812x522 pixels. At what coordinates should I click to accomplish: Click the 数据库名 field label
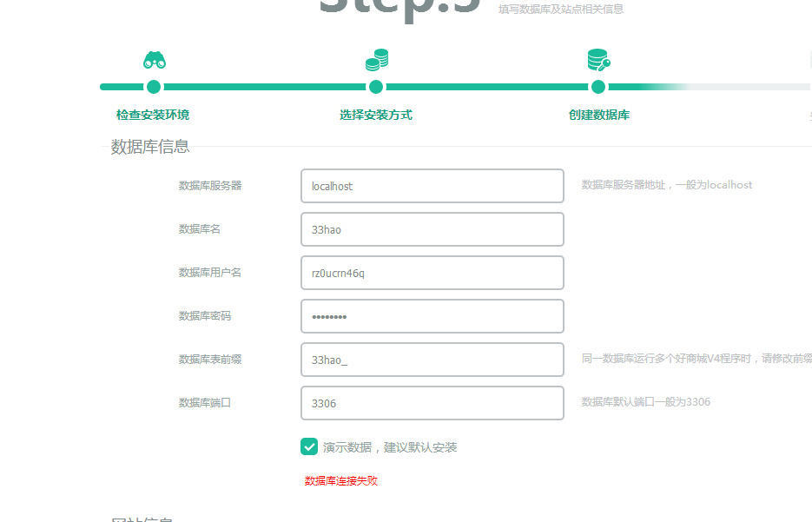click(x=200, y=229)
